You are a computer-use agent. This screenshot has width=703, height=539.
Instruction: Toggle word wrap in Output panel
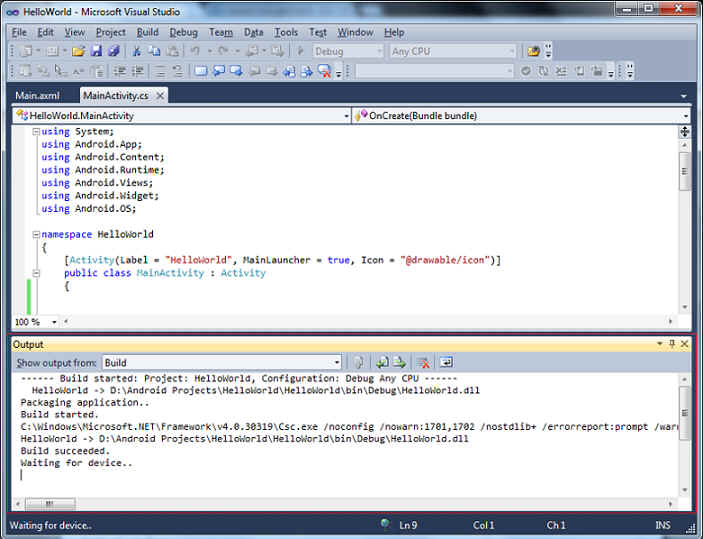point(446,362)
